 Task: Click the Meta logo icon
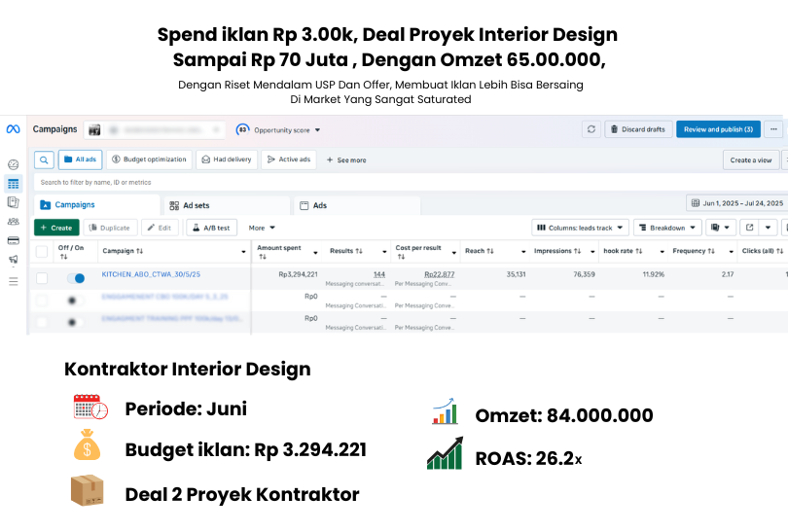[x=13, y=129]
